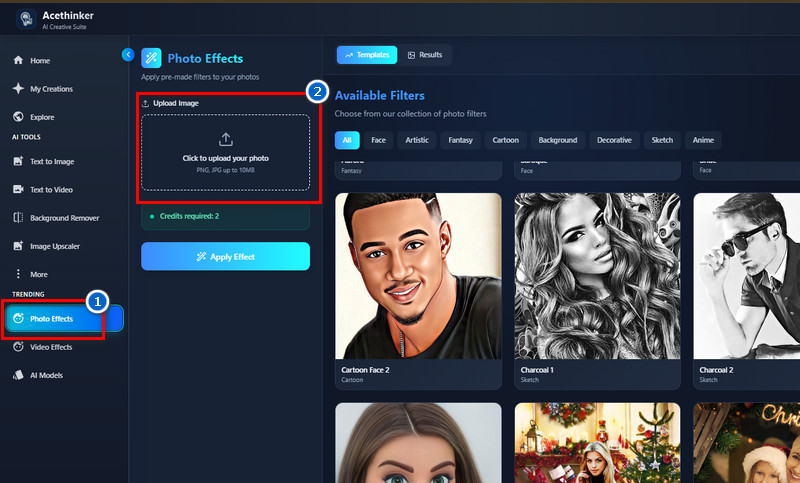Filter by the Face category

pos(379,140)
